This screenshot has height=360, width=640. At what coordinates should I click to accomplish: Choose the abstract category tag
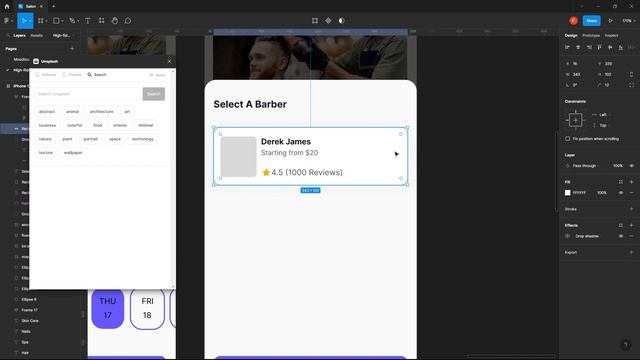click(x=47, y=111)
